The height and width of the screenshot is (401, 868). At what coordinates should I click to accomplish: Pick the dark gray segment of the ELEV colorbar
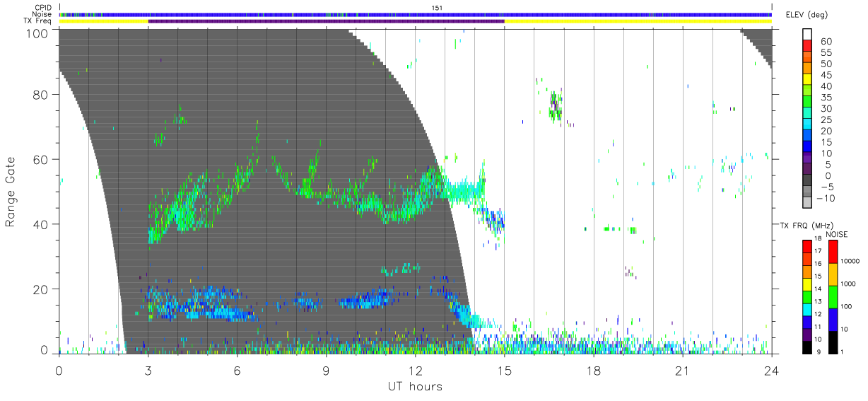[x=808, y=181]
